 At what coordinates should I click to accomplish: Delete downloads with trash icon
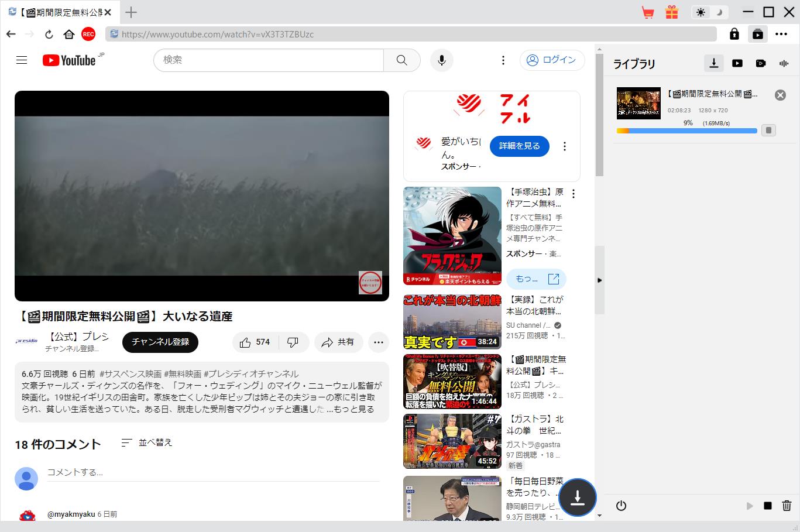pyautogui.click(x=787, y=506)
